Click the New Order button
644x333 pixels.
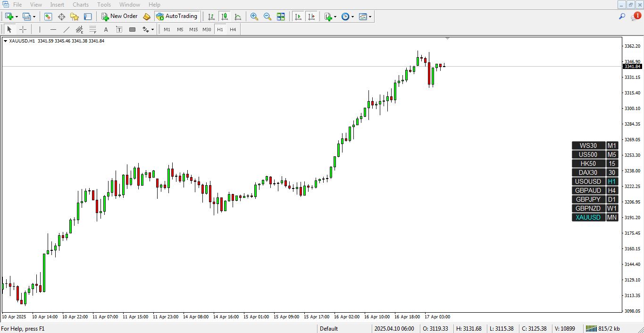pos(119,17)
